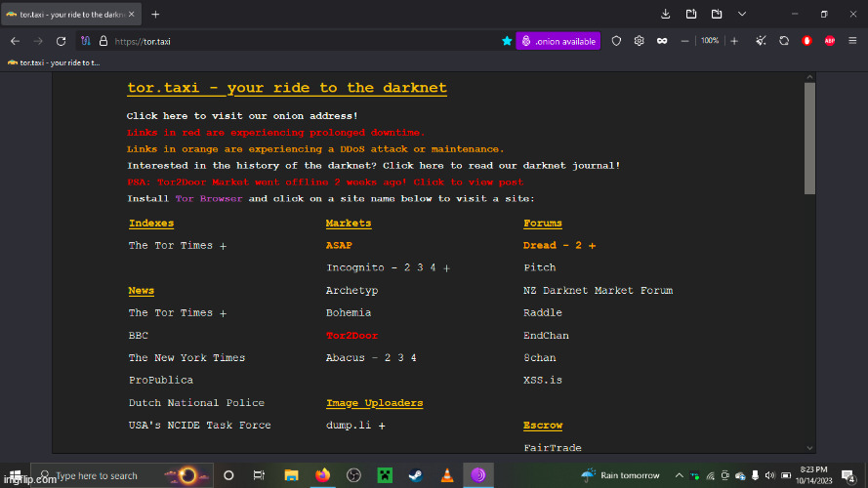Image resolution: width=868 pixels, height=488 pixels.
Task: Open the EndChan link
Action: pos(546,336)
